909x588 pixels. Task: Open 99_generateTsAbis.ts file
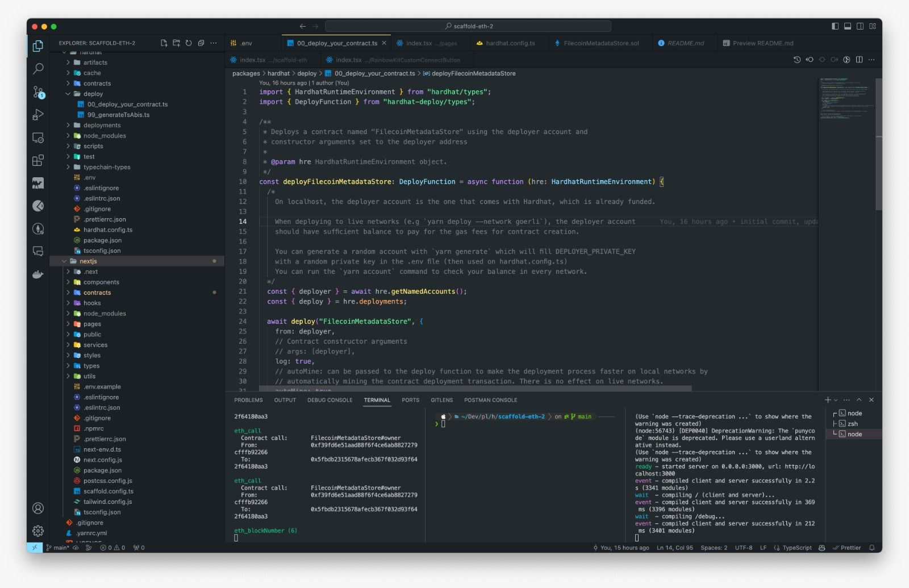tap(118, 115)
